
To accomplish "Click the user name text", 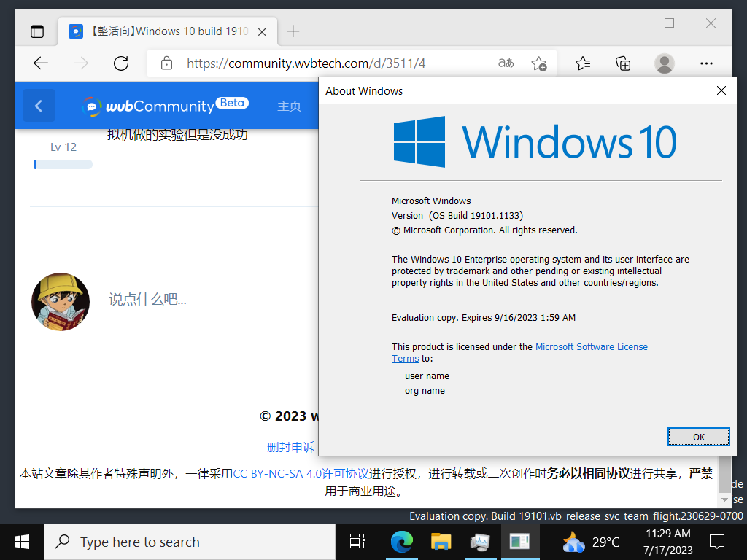I will coord(427,376).
